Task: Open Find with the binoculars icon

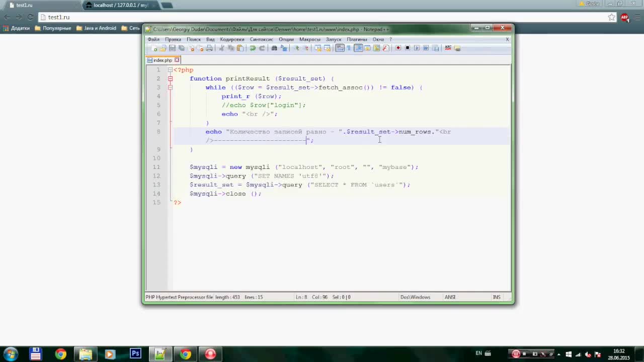Action: click(274, 48)
